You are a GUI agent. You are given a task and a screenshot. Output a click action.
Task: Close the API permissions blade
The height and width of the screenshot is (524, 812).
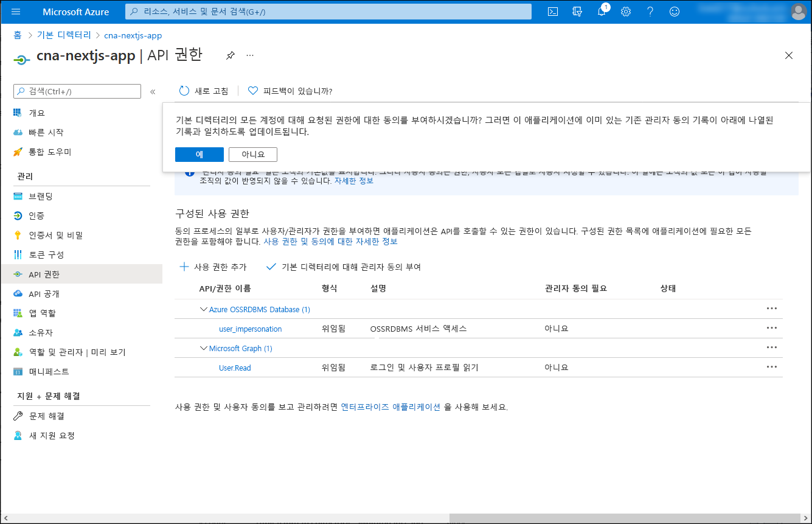[789, 55]
